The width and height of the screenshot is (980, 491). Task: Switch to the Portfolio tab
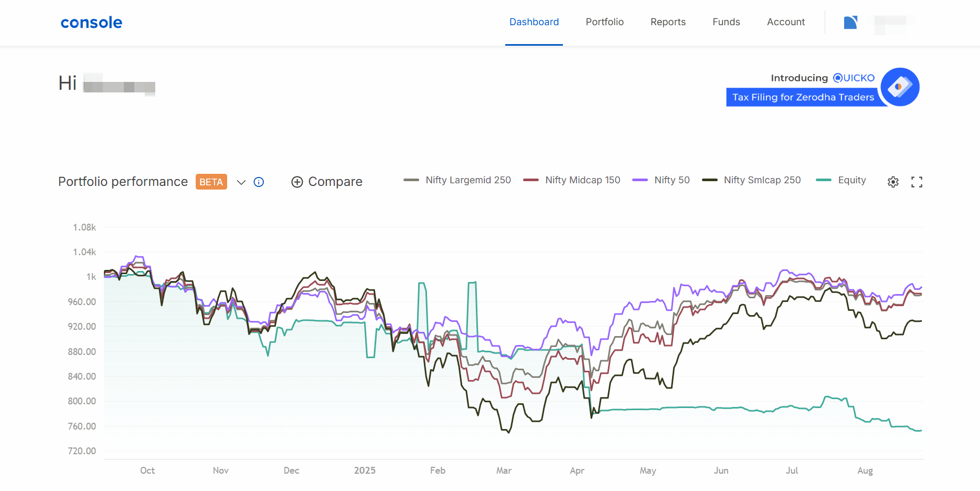[604, 22]
